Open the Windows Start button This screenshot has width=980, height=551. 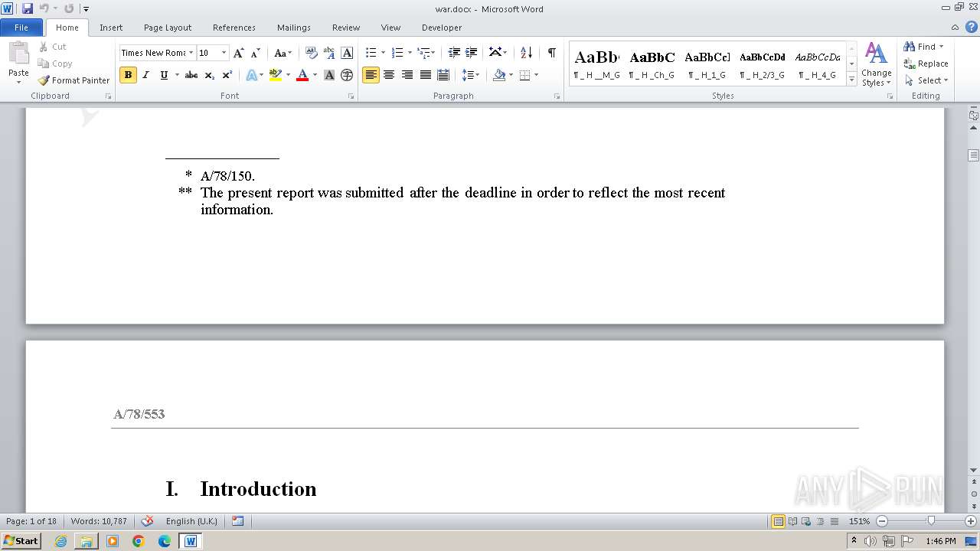pyautogui.click(x=21, y=541)
